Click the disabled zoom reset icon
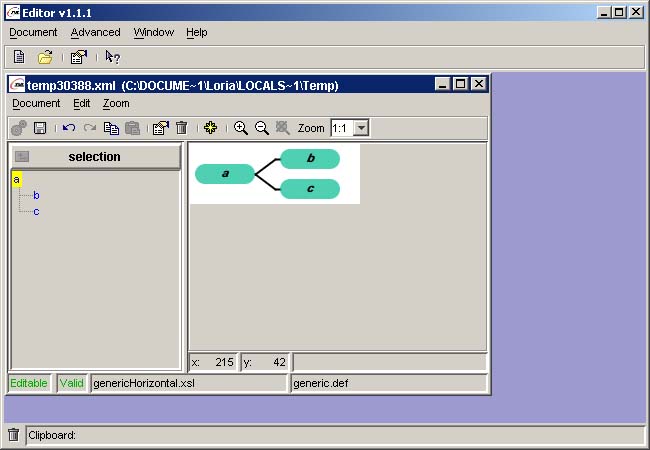The width and height of the screenshot is (650, 450). 283,128
